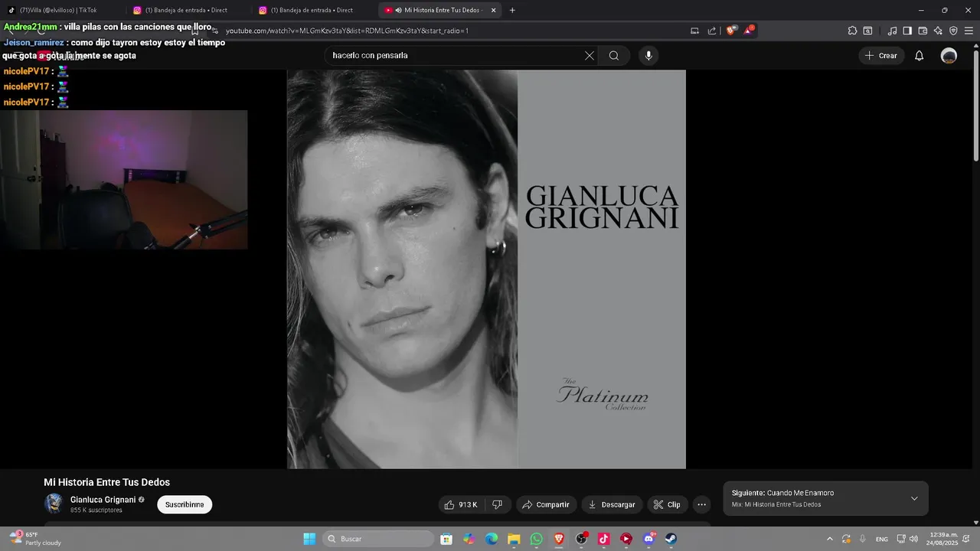This screenshot has height=551, width=980.
Task: Open the volume speaker tray icon
Action: (x=913, y=539)
